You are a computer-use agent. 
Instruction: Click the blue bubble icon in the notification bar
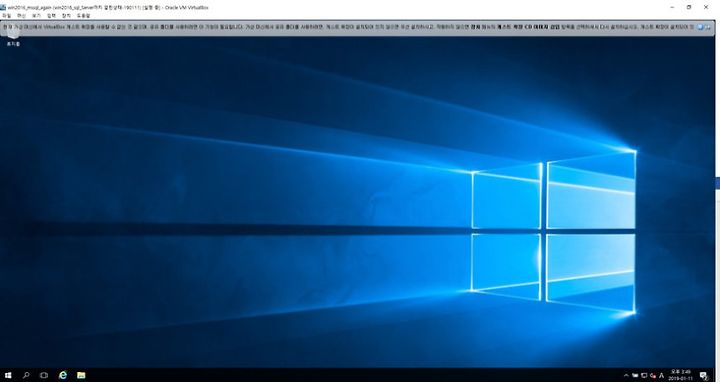[x=700, y=27]
